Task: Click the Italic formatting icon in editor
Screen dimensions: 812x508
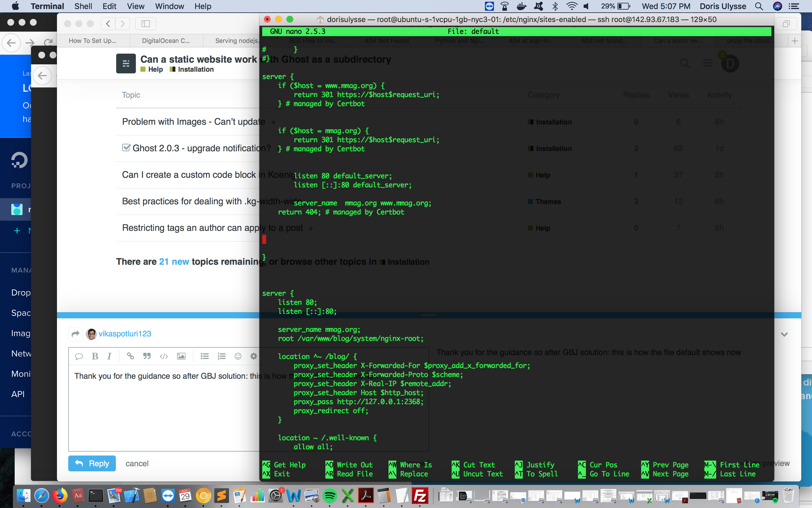Action: pos(109,356)
